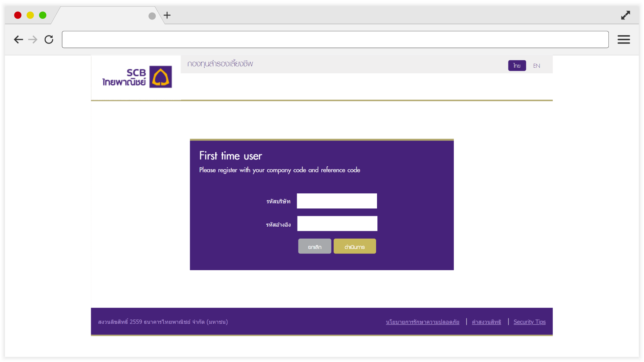The height and width of the screenshot is (362, 644).
Task: Open the Security Tips link
Action: [529, 322]
